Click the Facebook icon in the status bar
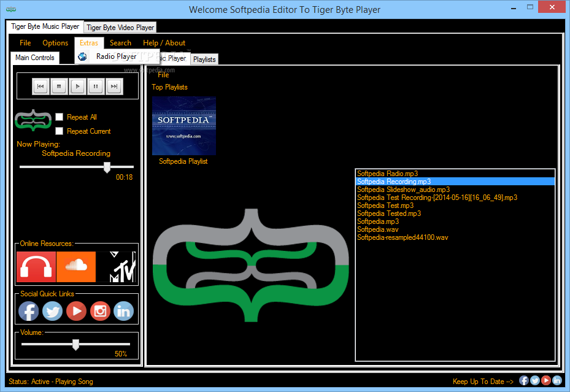The width and height of the screenshot is (570, 392). [524, 380]
